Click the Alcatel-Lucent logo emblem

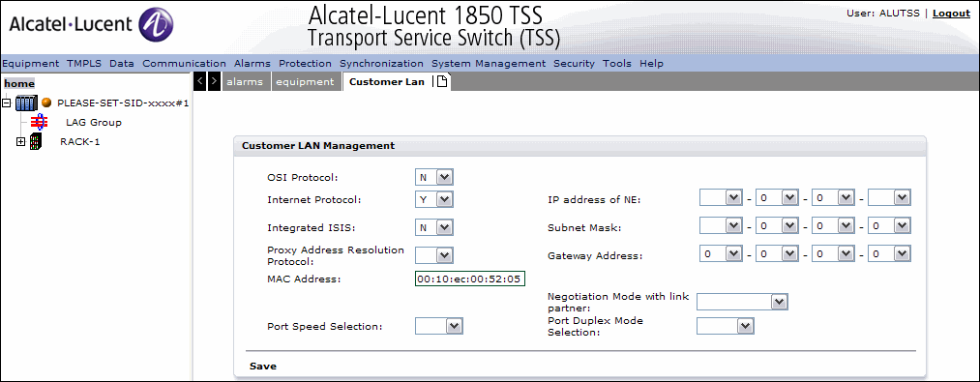pyautogui.click(x=155, y=25)
